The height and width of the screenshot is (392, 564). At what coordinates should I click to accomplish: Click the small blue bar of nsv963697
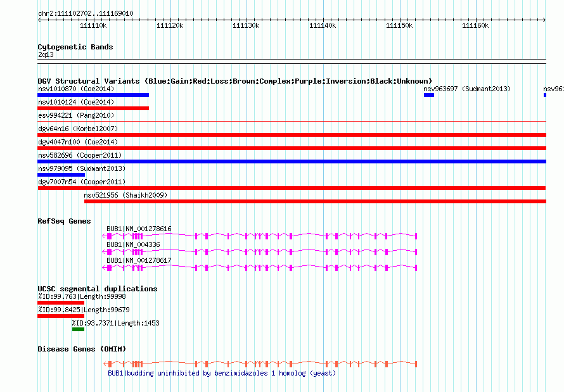[x=429, y=95]
